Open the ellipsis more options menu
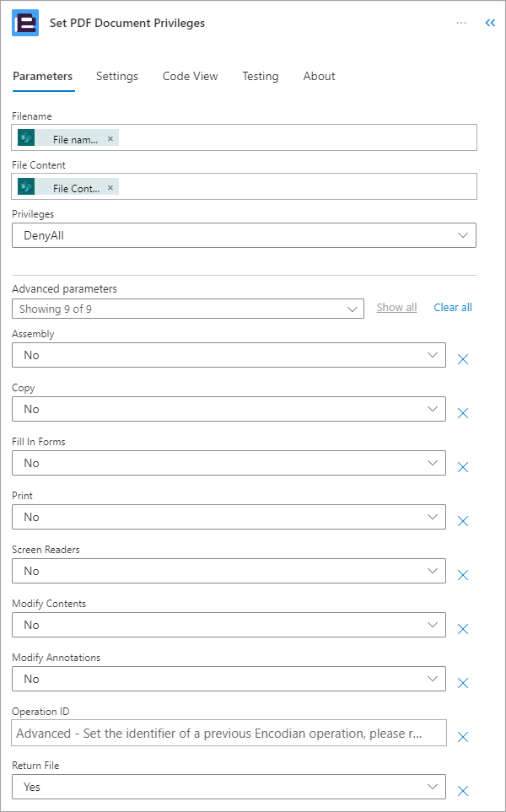 tap(461, 23)
